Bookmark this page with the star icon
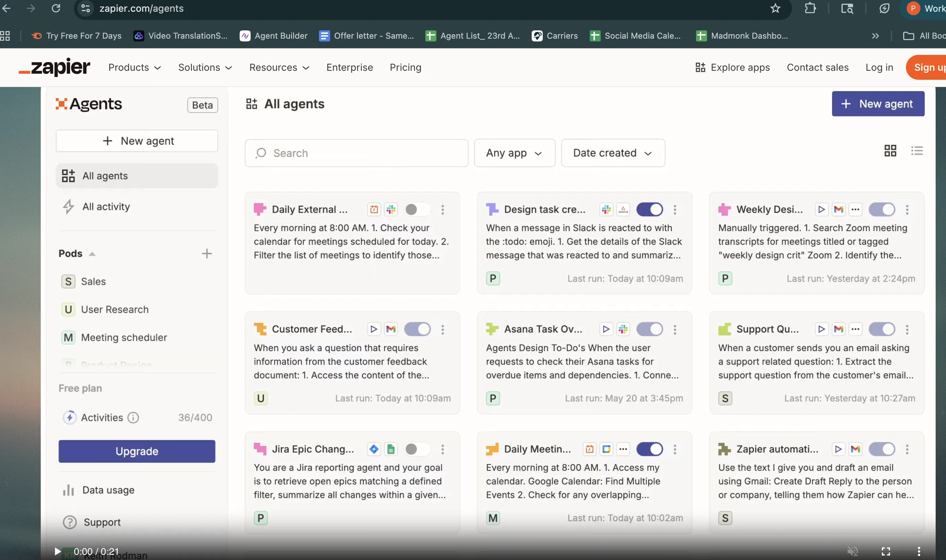 coord(775,8)
